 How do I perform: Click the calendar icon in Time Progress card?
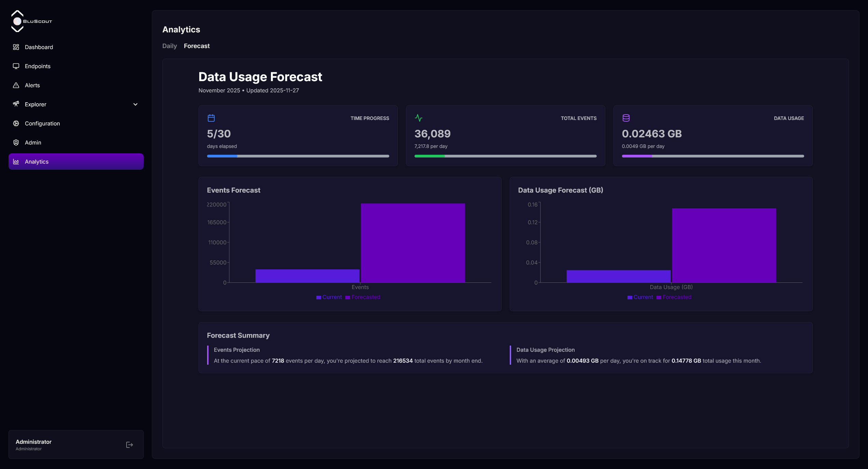211,118
